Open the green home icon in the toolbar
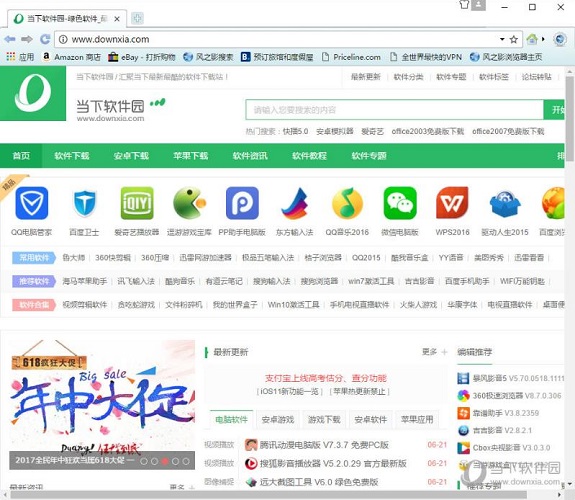Screen dimensions: 575x500 point(532,39)
